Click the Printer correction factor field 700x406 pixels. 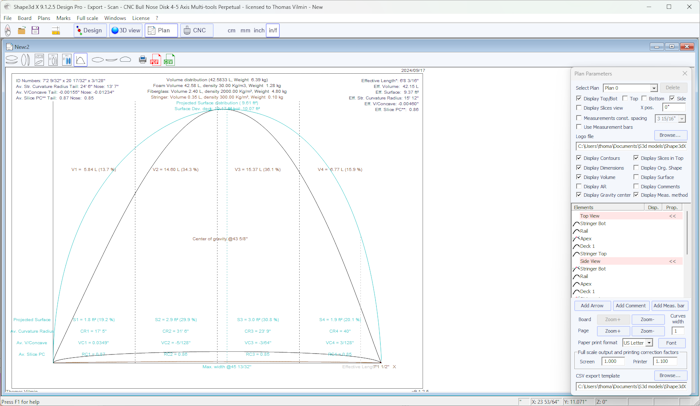click(664, 361)
